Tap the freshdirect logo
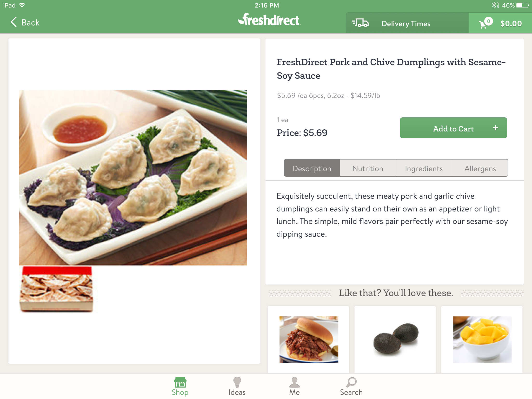Image resolution: width=532 pixels, height=399 pixels. [269, 20]
